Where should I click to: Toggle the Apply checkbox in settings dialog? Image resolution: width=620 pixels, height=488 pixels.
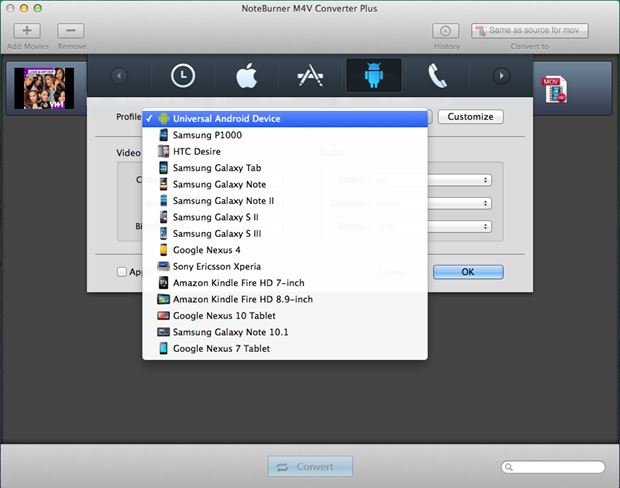(122, 272)
